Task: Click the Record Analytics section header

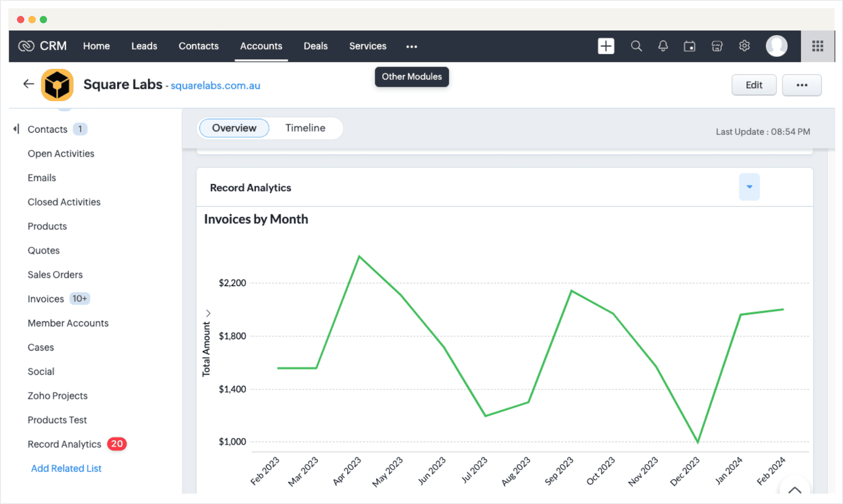Action: (250, 188)
